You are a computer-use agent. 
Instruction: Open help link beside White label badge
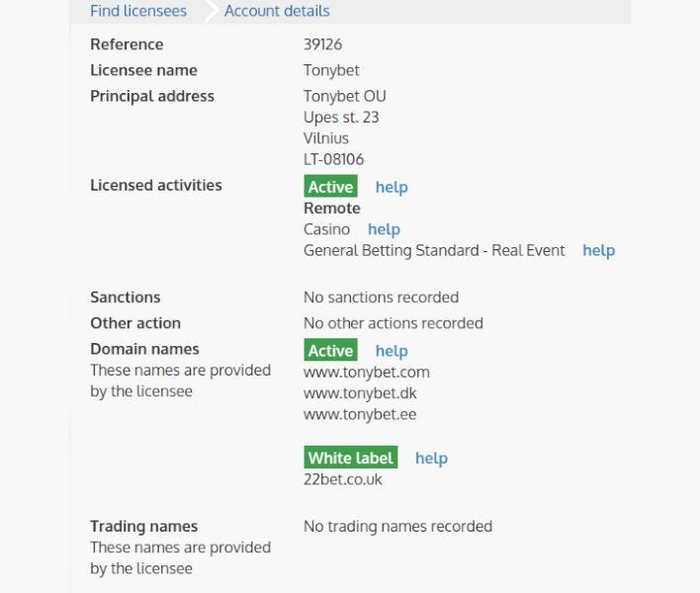tap(431, 458)
